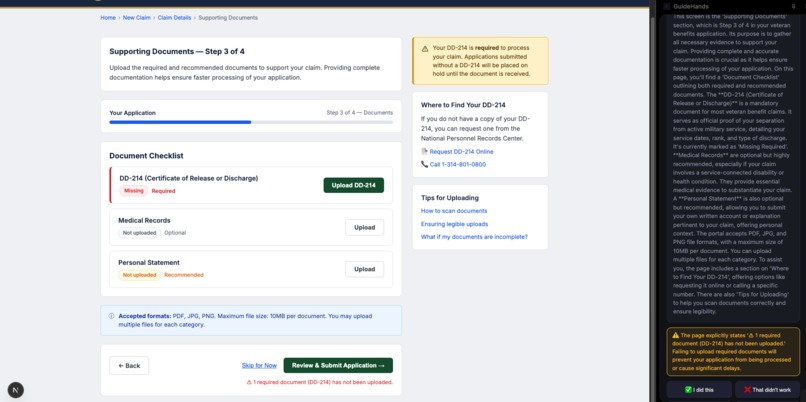
Task: Click the info icon beside Accepted formats
Action: tap(112, 316)
